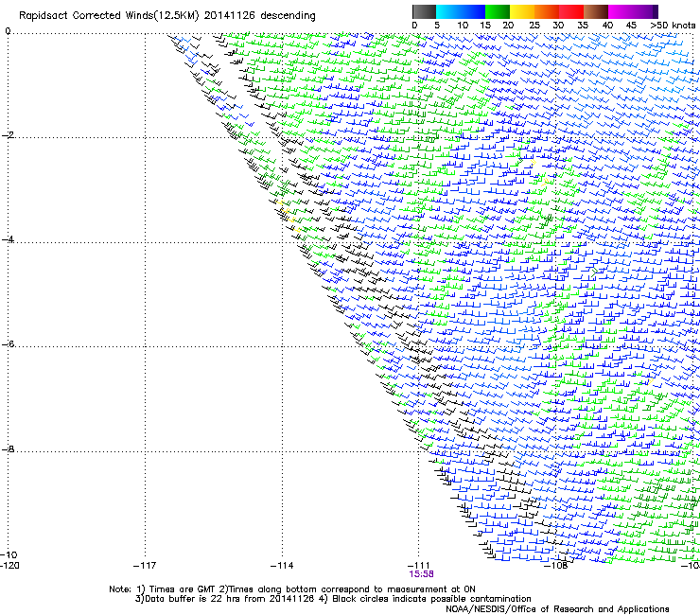Click the '30' label under the color bar
This screenshot has width=700, height=615.
point(558,26)
